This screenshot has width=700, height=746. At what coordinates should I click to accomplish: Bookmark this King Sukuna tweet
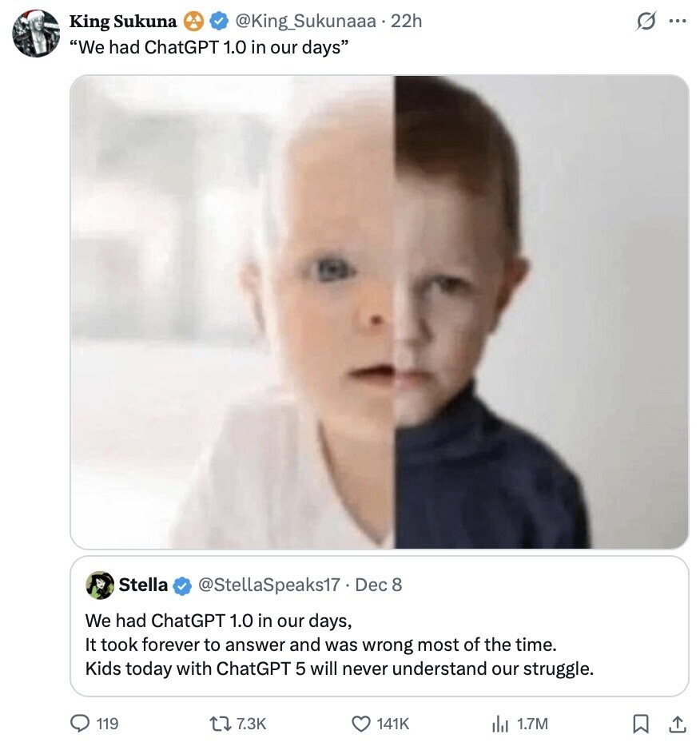[641, 723]
